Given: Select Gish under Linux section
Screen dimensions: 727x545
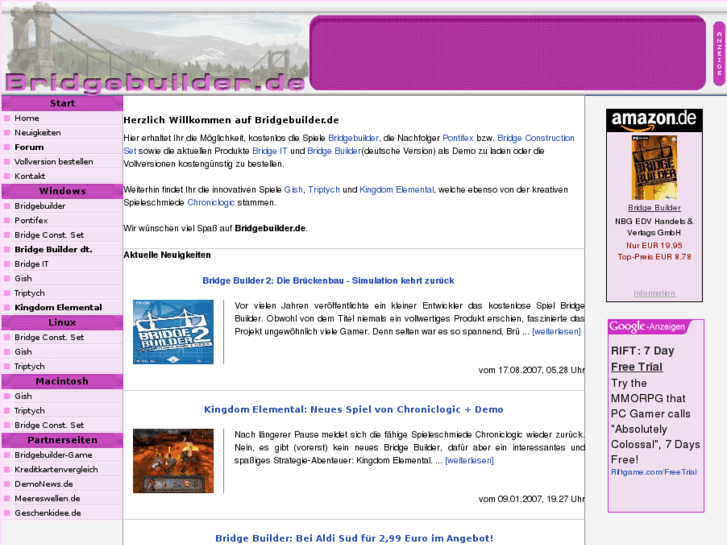Looking at the screenshot, I should [23, 352].
